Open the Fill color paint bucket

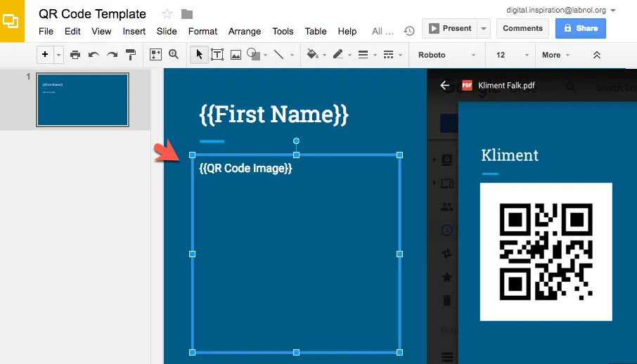(x=312, y=54)
